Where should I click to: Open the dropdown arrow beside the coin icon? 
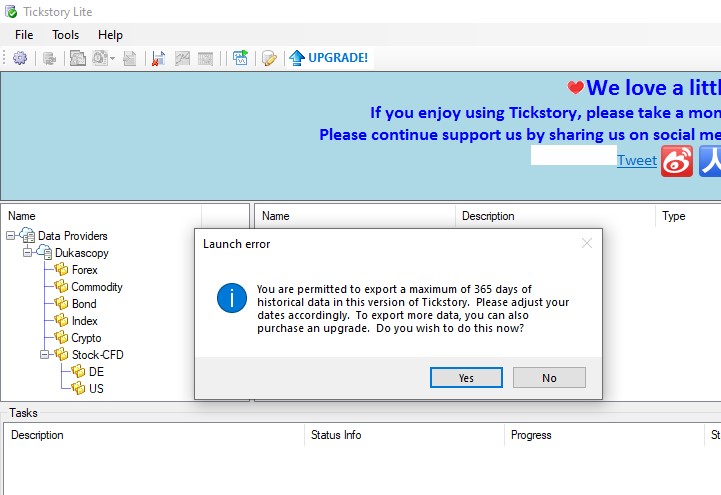coord(112,58)
